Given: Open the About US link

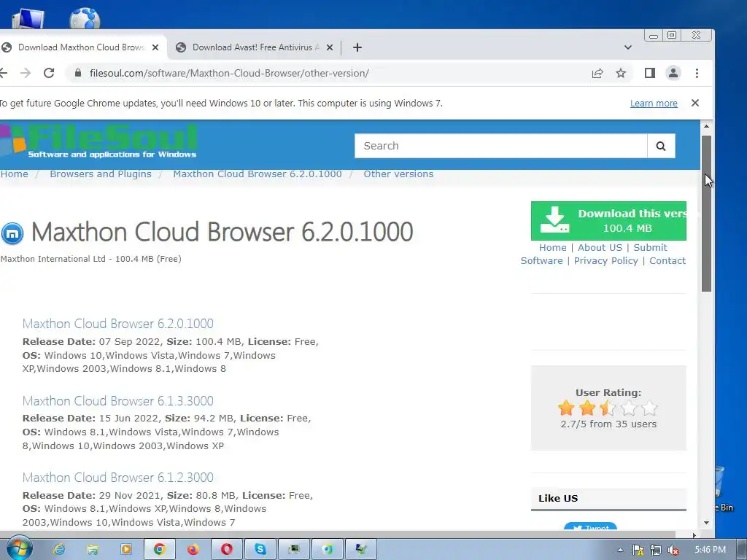Looking at the screenshot, I should point(600,248).
